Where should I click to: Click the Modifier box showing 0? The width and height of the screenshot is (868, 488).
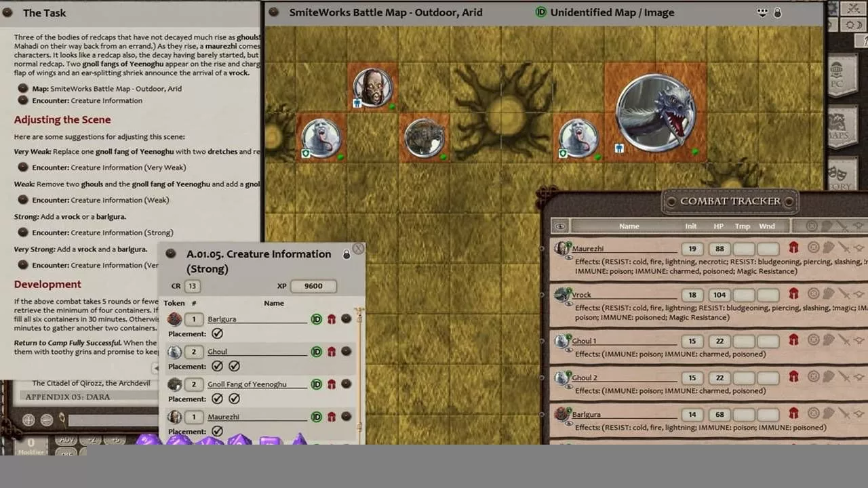tap(32, 444)
